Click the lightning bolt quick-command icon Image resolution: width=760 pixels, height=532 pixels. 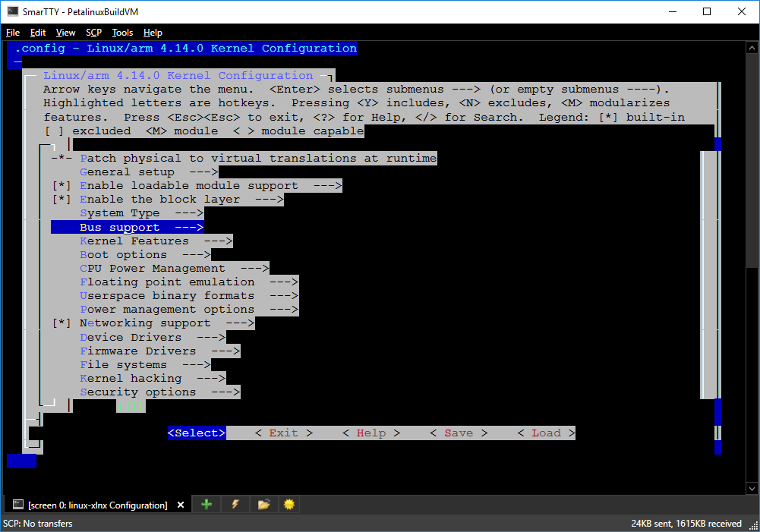(x=234, y=504)
